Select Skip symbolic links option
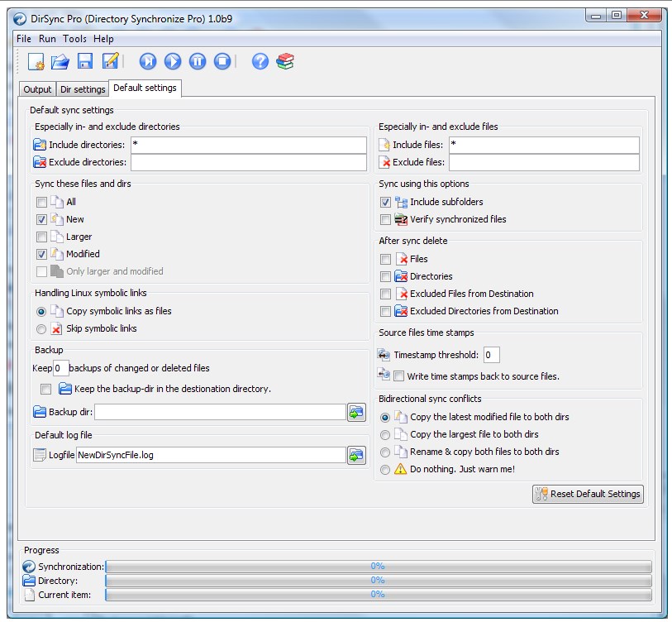The height and width of the screenshot is (622, 672). point(41,329)
